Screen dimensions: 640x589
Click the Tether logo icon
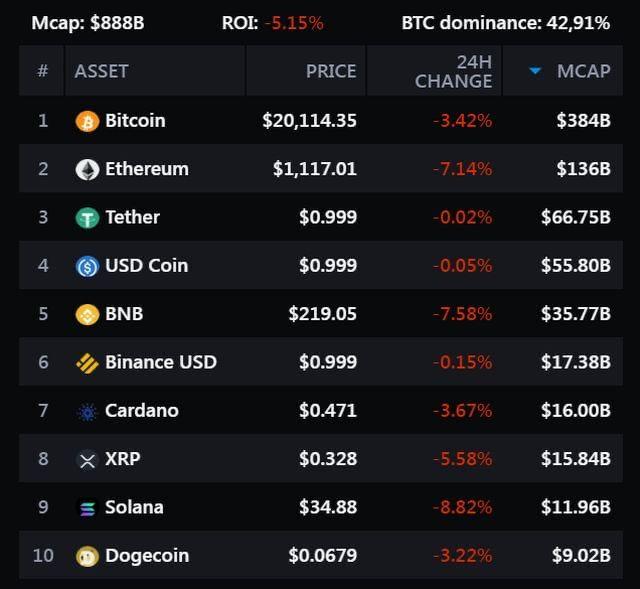click(x=87, y=217)
